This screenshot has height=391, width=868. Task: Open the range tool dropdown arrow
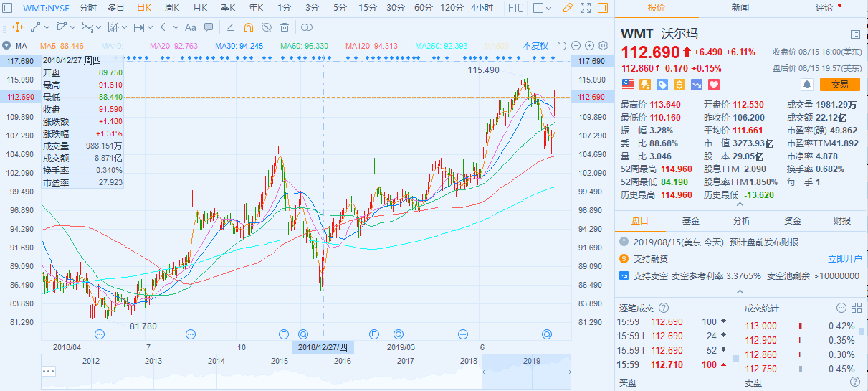150,27
